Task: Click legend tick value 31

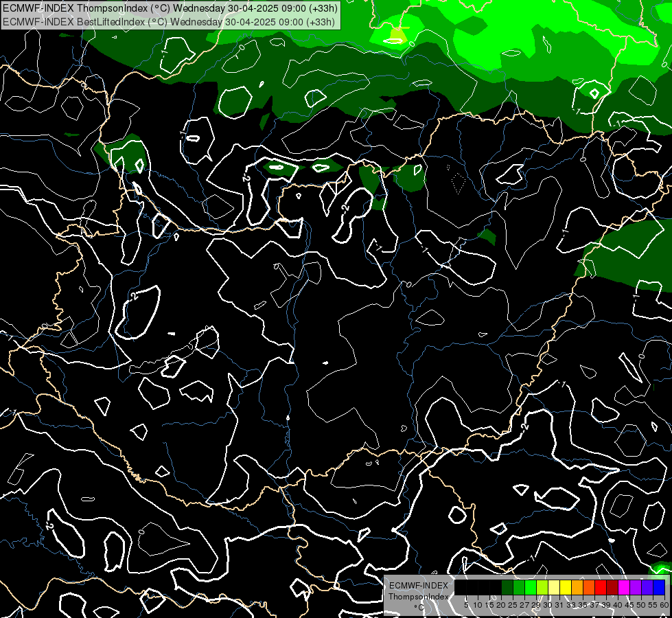Action: point(559,605)
